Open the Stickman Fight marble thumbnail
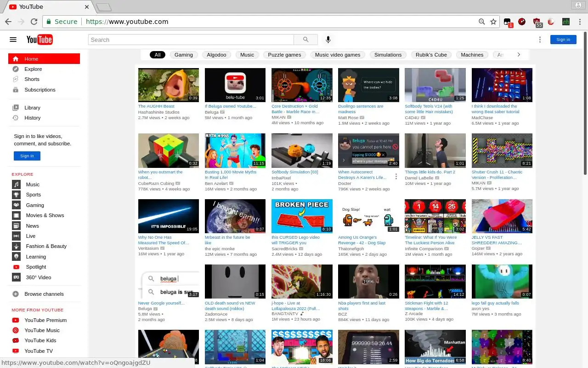Screen dimensions: 588x368 435,282
